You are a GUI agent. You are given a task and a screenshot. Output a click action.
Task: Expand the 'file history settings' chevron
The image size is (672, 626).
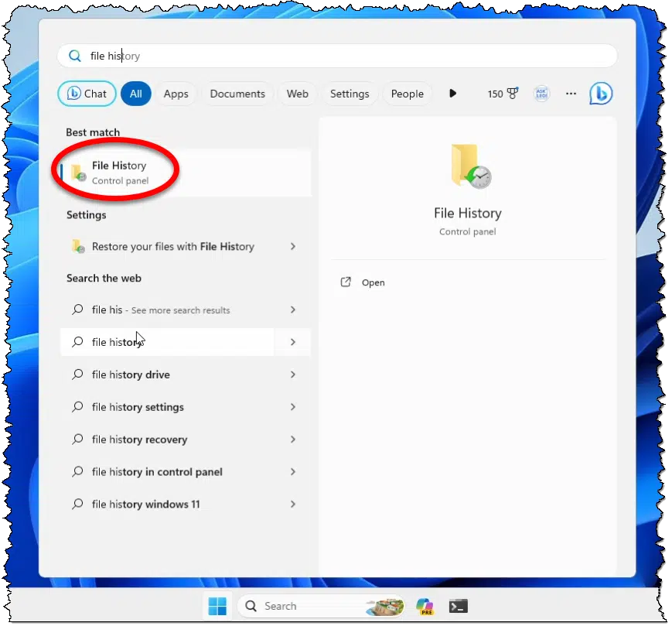tap(293, 407)
